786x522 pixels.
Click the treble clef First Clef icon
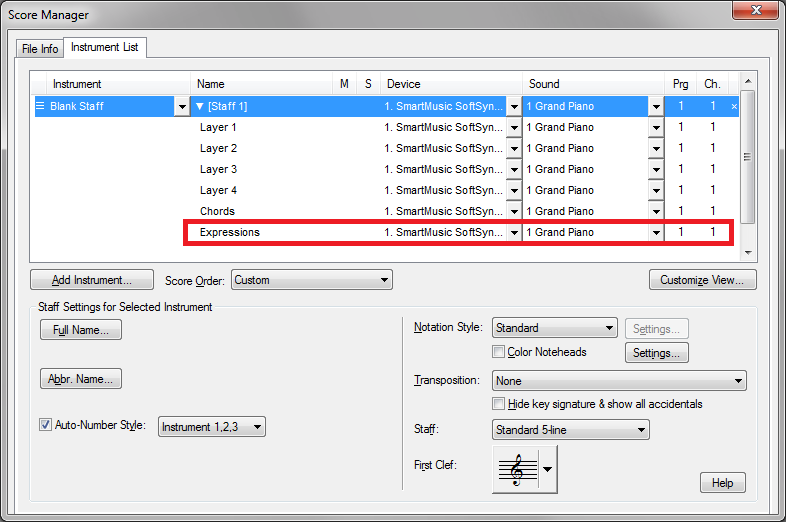pyautogui.click(x=516, y=468)
